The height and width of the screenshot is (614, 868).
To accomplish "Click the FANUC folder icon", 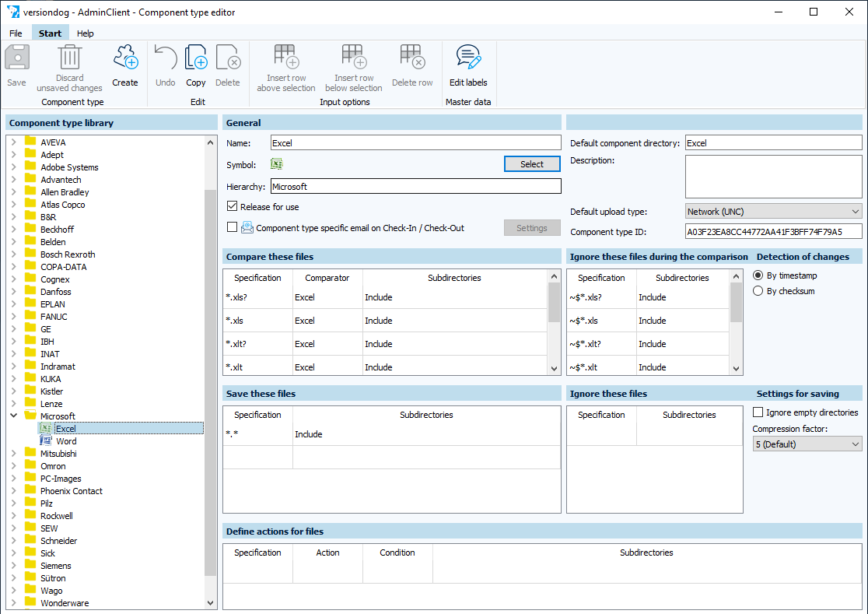I will coord(30,316).
